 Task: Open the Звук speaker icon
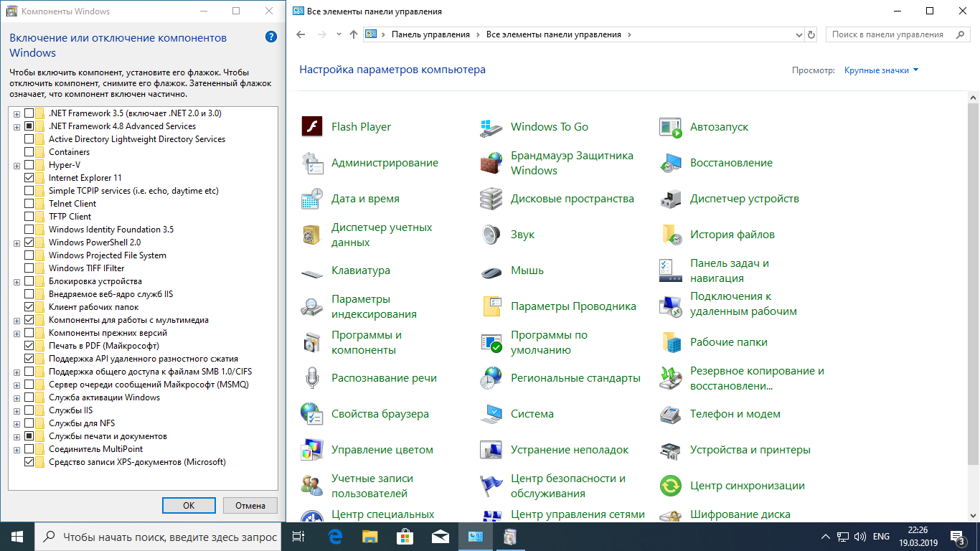click(491, 235)
